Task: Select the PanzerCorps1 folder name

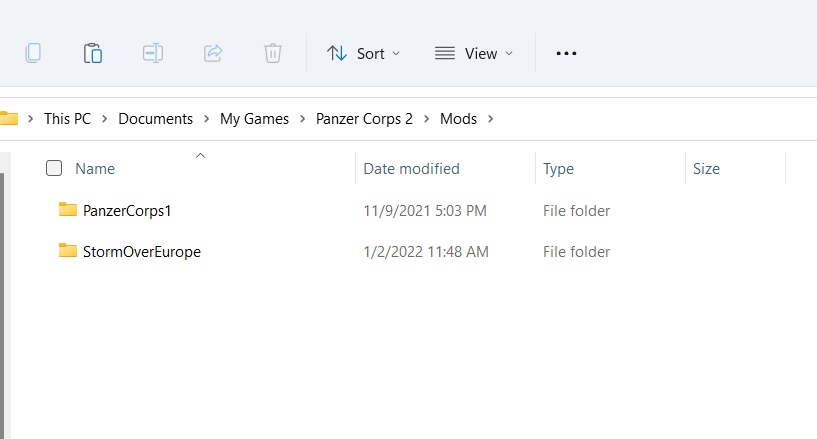Action: (127, 210)
